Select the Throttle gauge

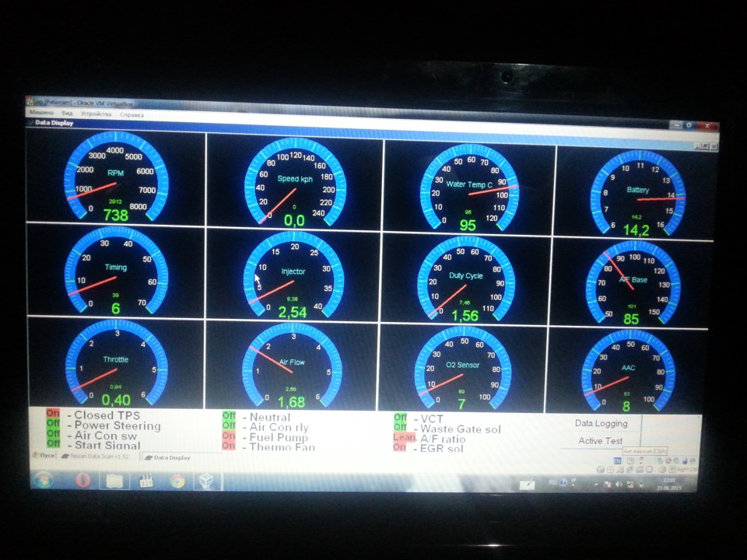116,362
